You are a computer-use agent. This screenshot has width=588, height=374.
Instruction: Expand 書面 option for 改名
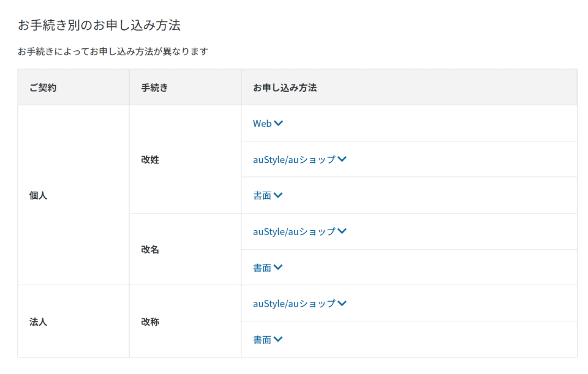pyautogui.click(x=268, y=267)
